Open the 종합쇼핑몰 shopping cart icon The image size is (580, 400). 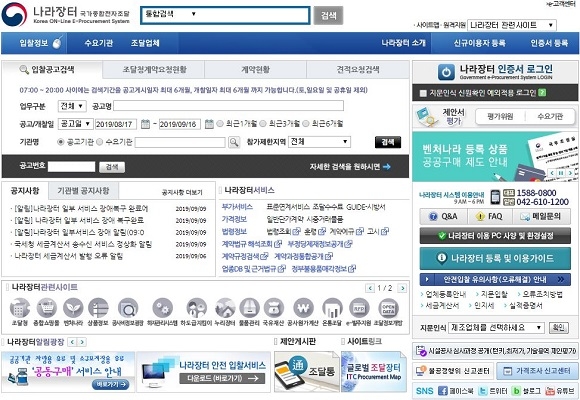(x=46, y=308)
